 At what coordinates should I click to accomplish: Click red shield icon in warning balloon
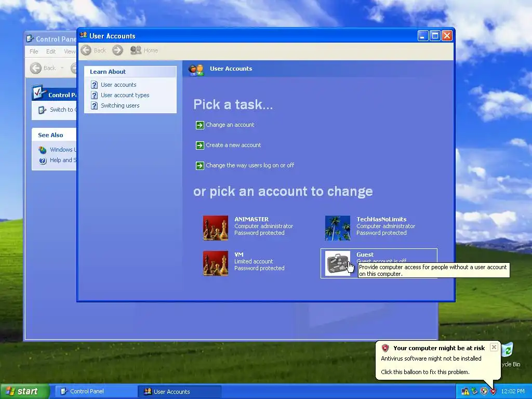[385, 348]
